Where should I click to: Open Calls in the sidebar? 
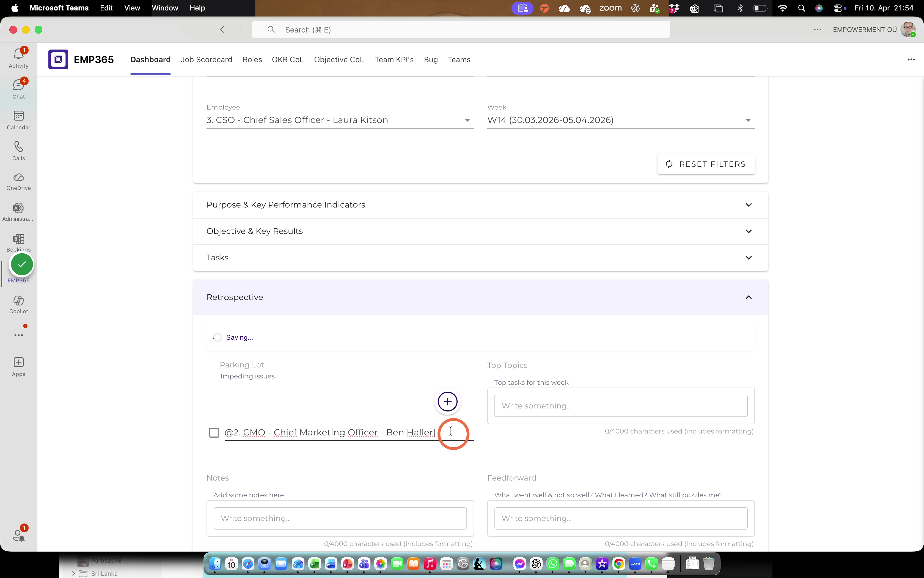pyautogui.click(x=18, y=151)
